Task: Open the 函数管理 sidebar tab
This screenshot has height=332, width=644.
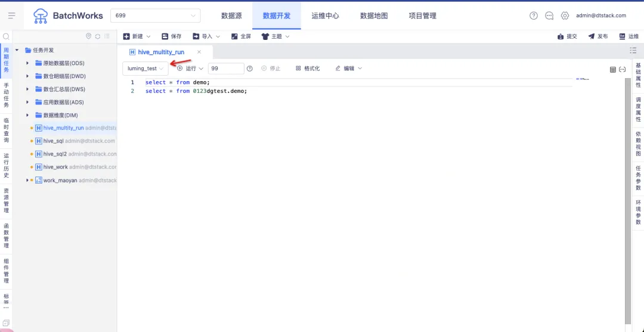Action: (x=6, y=237)
